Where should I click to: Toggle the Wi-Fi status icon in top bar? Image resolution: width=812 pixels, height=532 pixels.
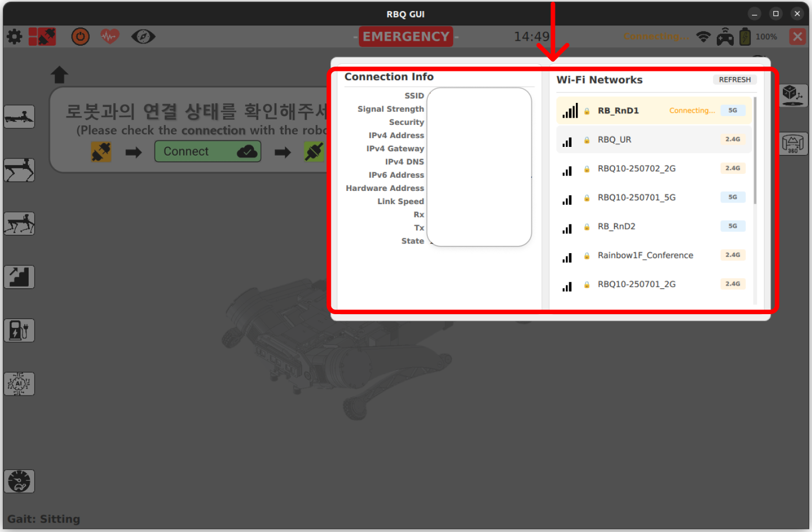(704, 36)
